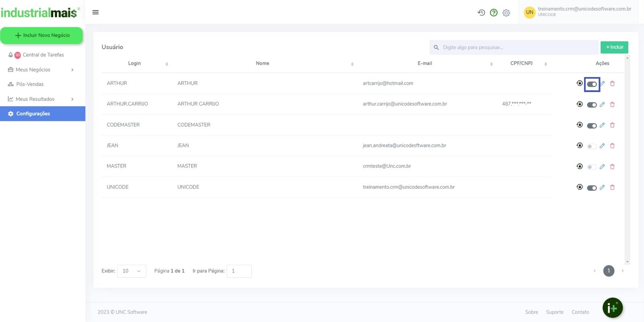Click the user search input field
The height and width of the screenshot is (322, 644).
click(x=515, y=47)
